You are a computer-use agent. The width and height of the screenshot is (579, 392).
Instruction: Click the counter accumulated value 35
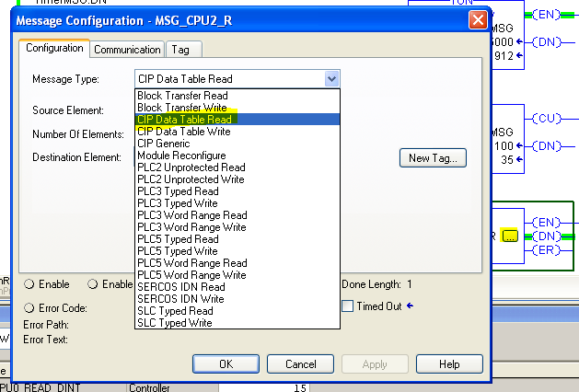click(x=507, y=160)
